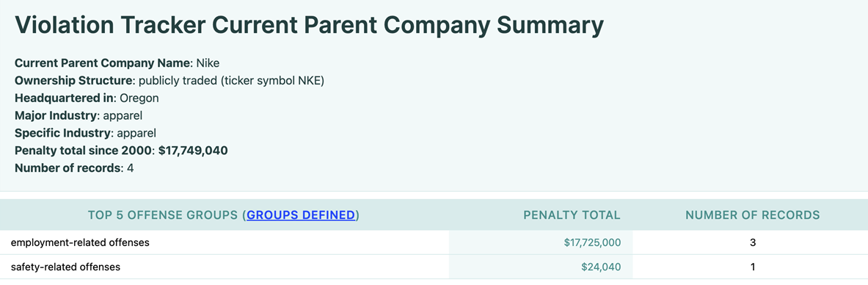Click the Major Industry apparel line

tap(78, 116)
